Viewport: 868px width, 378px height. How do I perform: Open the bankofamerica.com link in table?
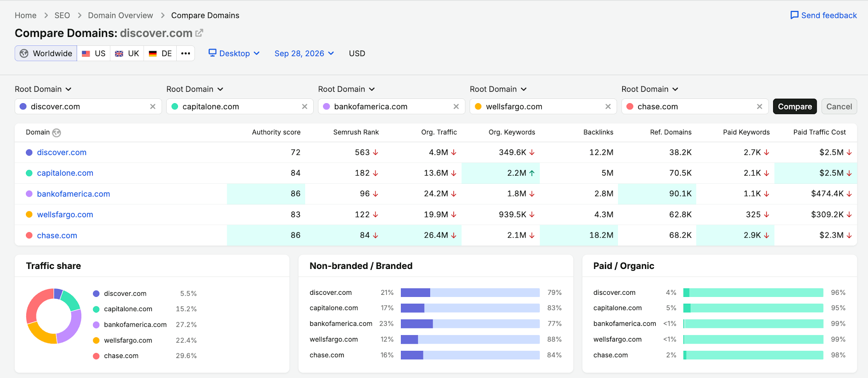(x=73, y=194)
